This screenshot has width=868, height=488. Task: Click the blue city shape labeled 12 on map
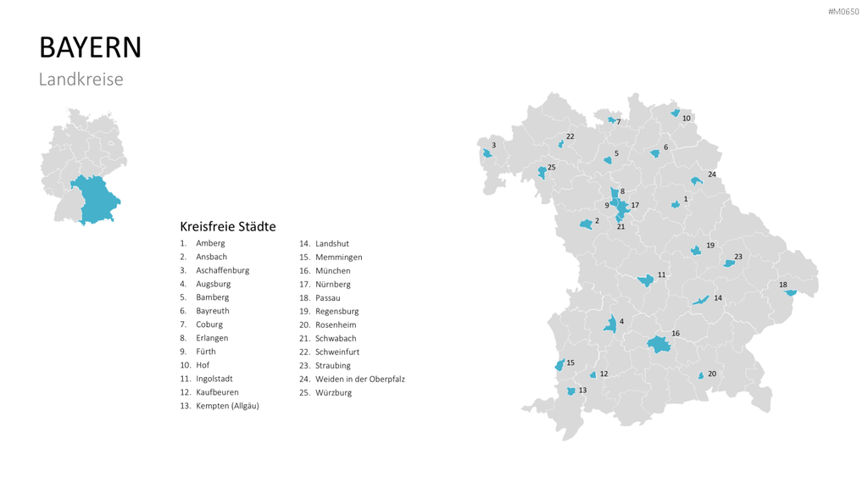coord(593,375)
